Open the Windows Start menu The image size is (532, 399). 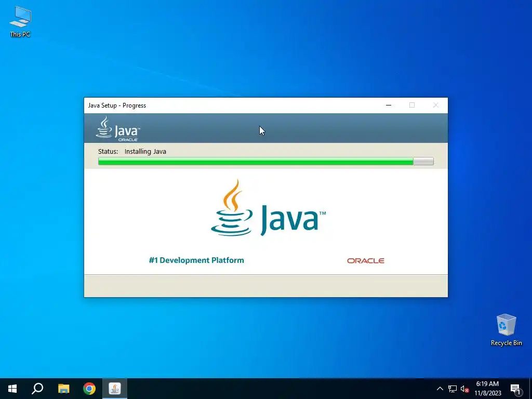tap(12, 389)
